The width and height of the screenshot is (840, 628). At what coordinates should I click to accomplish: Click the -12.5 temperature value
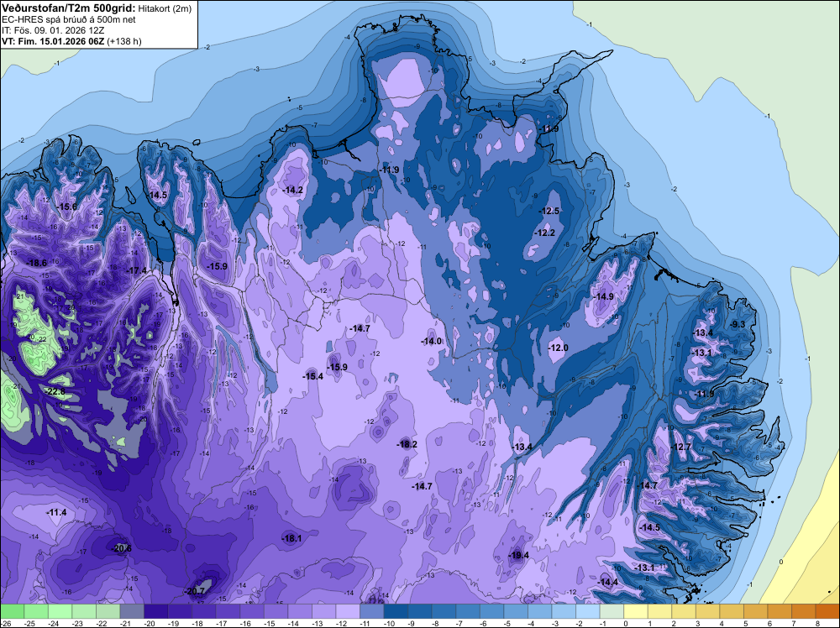[x=549, y=211]
